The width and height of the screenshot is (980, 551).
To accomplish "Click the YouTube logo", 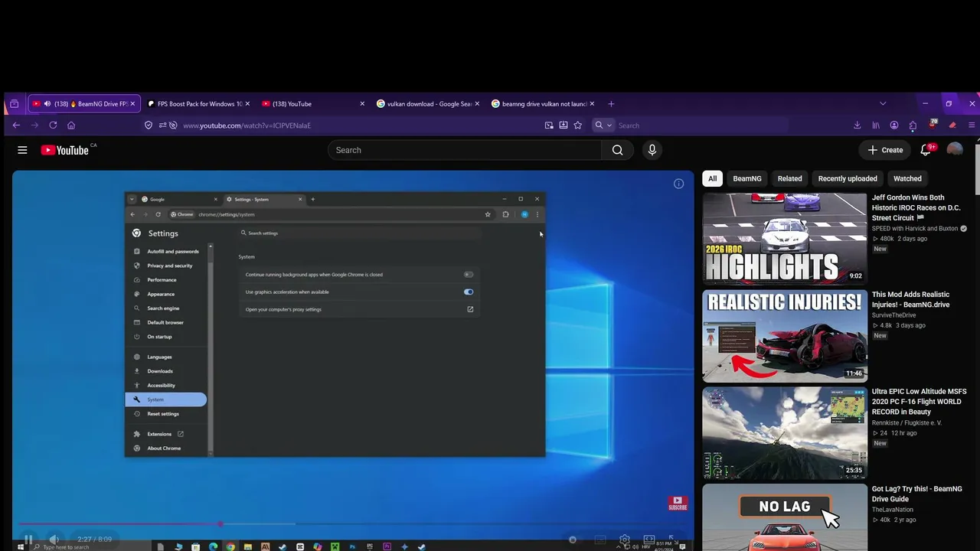I will click(65, 150).
